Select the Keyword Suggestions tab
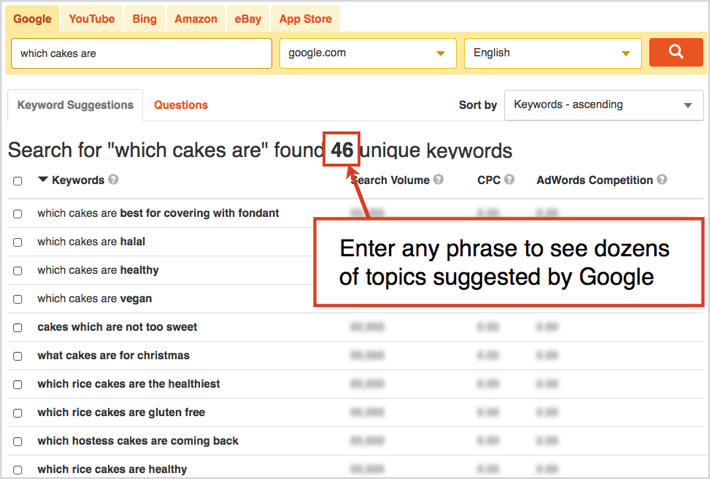The width and height of the screenshot is (710, 479). [x=75, y=105]
